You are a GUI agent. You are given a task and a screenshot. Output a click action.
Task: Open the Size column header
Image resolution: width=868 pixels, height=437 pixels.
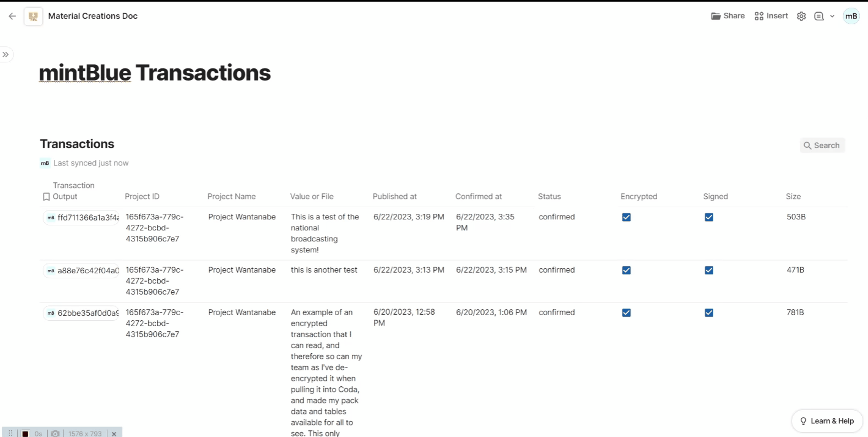tap(793, 197)
